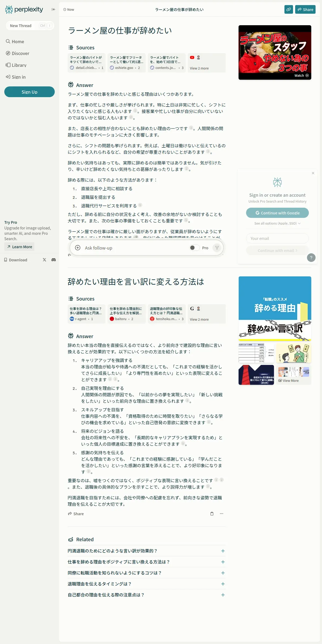Click the Sources icon in first answer
Image resolution: width=322 pixels, height=644 pixels.
click(71, 47)
